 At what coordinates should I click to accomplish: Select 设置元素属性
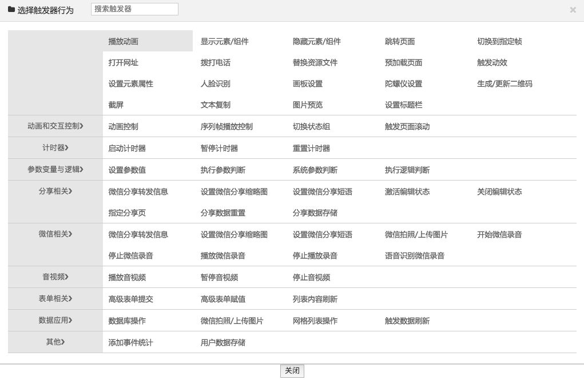131,83
